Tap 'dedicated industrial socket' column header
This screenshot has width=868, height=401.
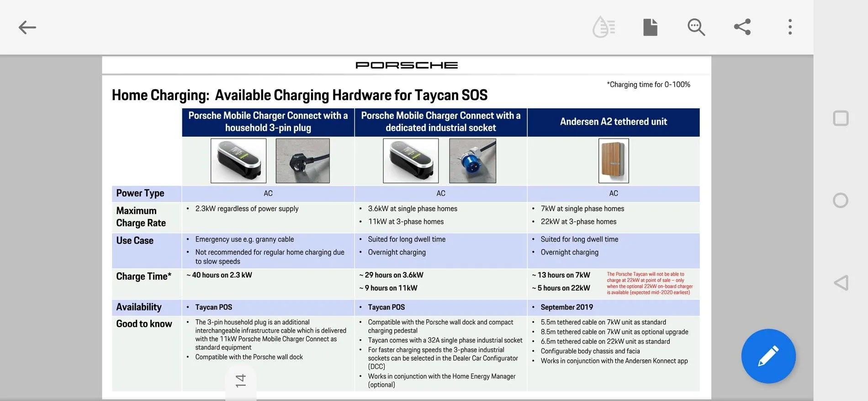tap(441, 122)
